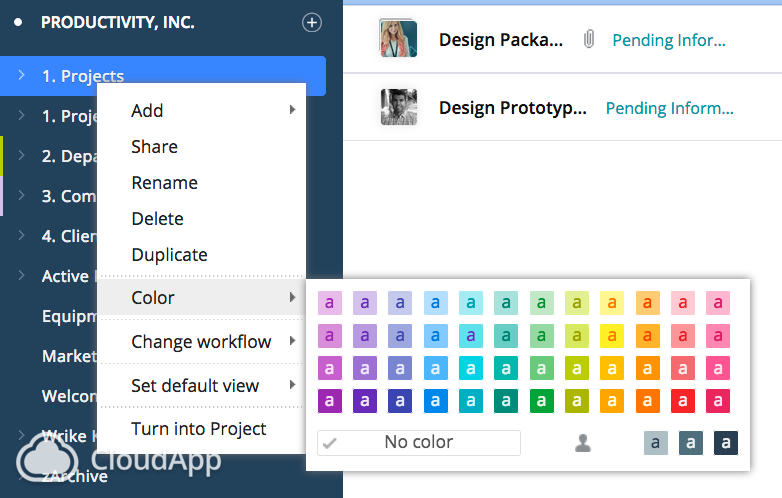Expand the 2. Departments folder chevron
Screen dimensions: 782x498
pos(22,156)
